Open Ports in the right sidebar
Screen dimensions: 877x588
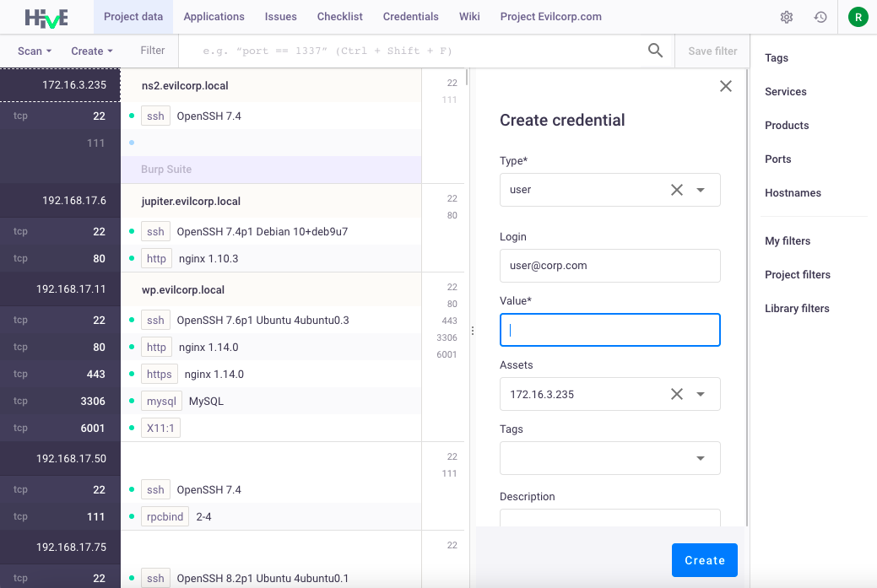777,159
